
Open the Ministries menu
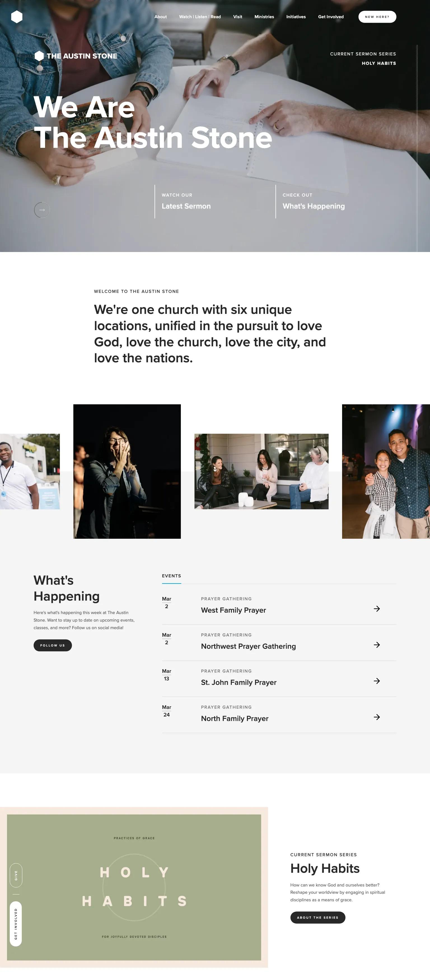(x=264, y=17)
